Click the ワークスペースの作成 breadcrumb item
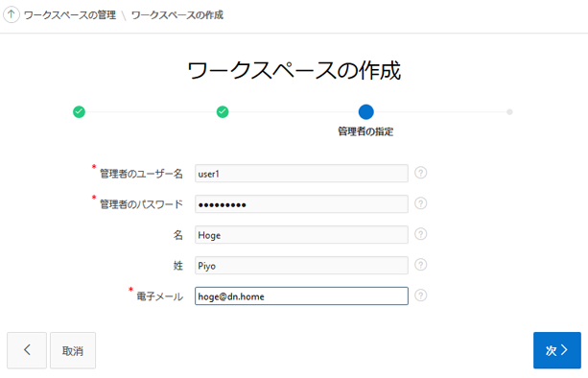The height and width of the screenshot is (378, 588). (x=177, y=15)
